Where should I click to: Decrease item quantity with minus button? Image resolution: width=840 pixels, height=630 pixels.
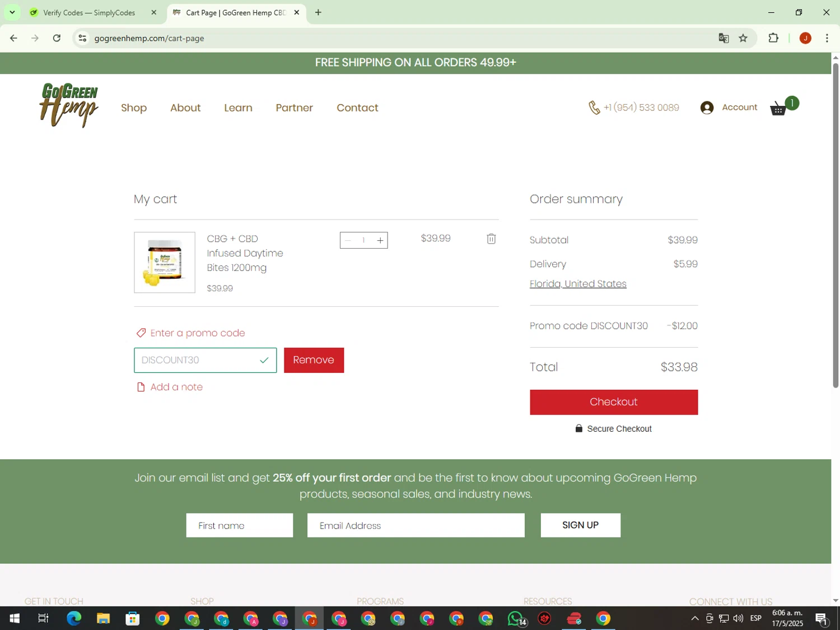click(348, 240)
